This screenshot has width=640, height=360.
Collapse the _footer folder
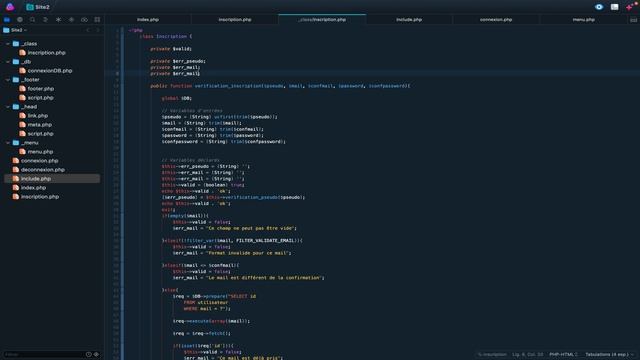(8, 80)
